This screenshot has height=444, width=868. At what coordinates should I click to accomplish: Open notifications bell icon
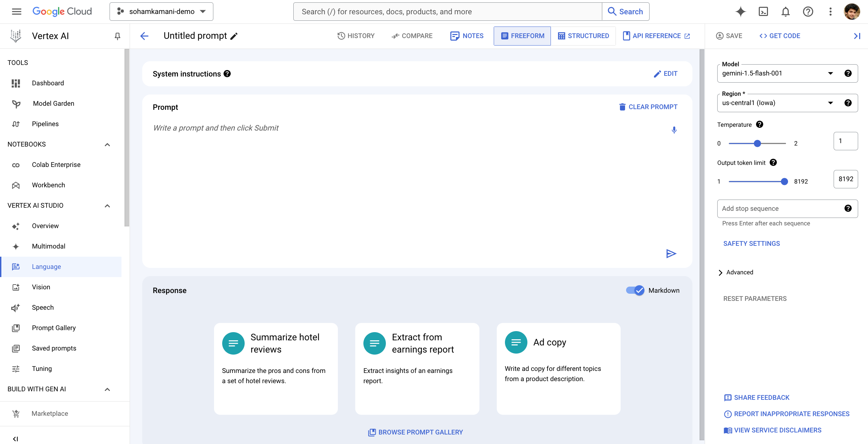(x=785, y=12)
